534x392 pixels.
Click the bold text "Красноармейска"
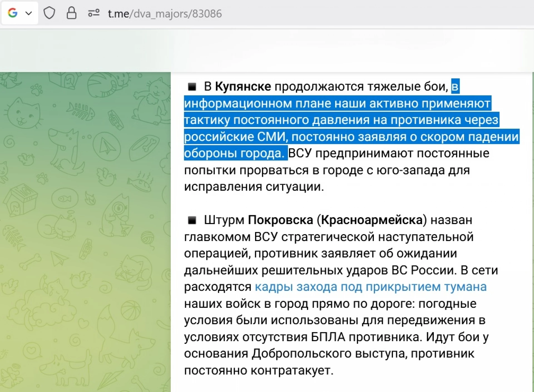[372, 220]
